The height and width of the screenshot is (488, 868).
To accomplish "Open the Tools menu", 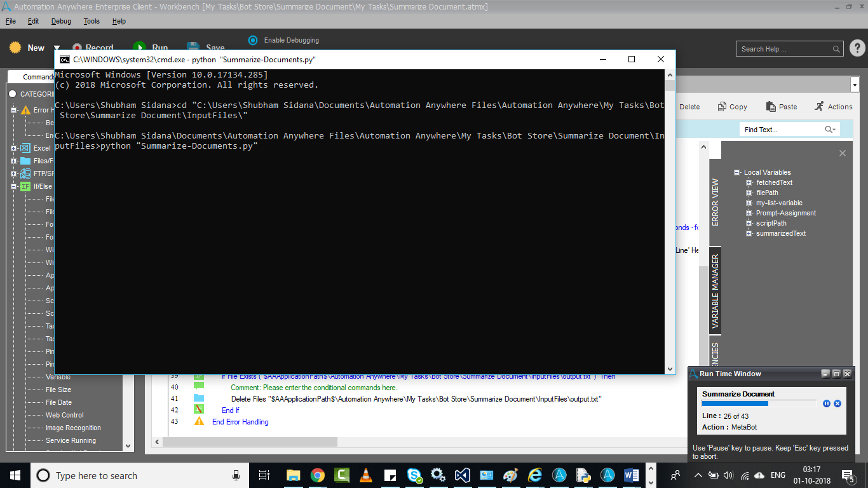I will pyautogui.click(x=92, y=21).
